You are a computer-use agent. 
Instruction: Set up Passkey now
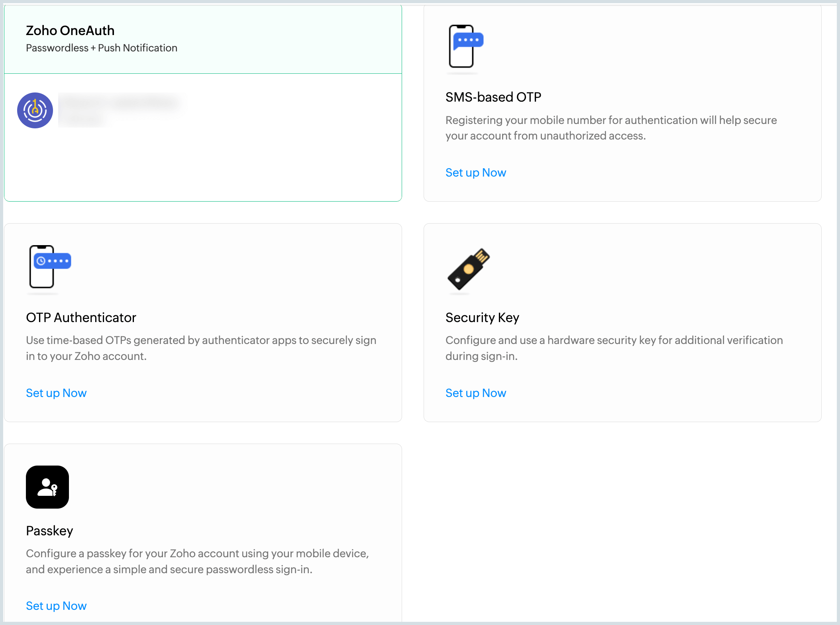pyautogui.click(x=56, y=606)
